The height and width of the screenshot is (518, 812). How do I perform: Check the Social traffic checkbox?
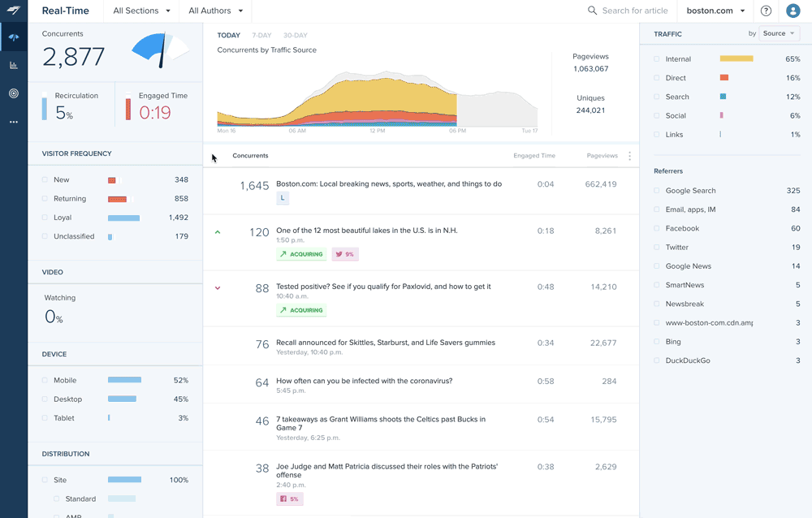click(x=657, y=115)
